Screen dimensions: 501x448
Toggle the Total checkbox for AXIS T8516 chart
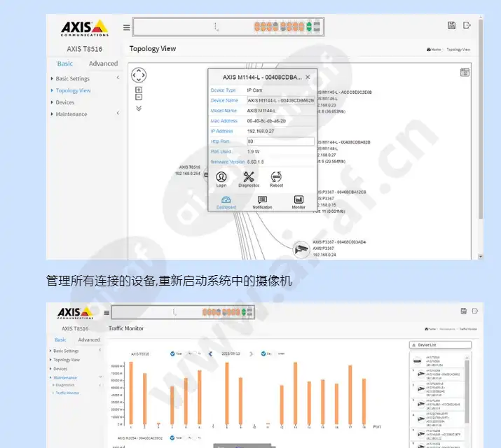[172, 353]
